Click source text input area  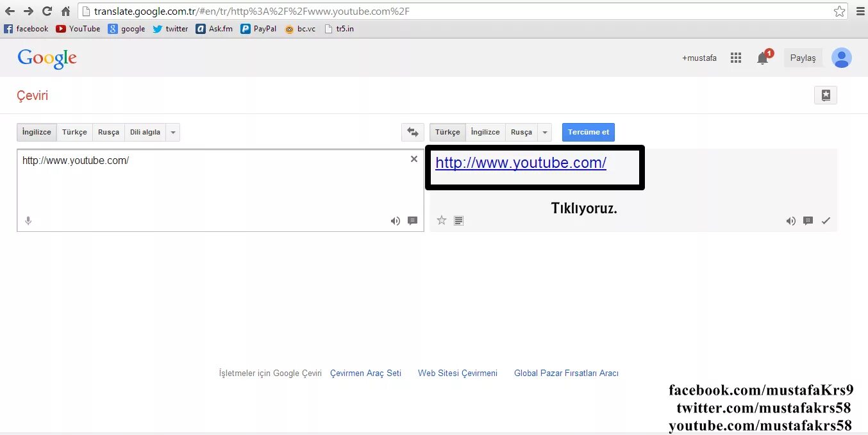tap(220, 190)
